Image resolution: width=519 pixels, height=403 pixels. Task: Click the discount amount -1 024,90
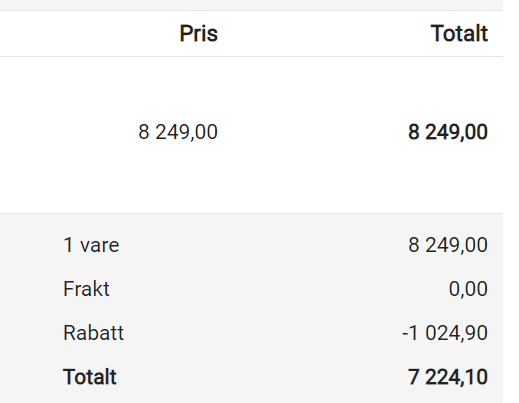[445, 333]
